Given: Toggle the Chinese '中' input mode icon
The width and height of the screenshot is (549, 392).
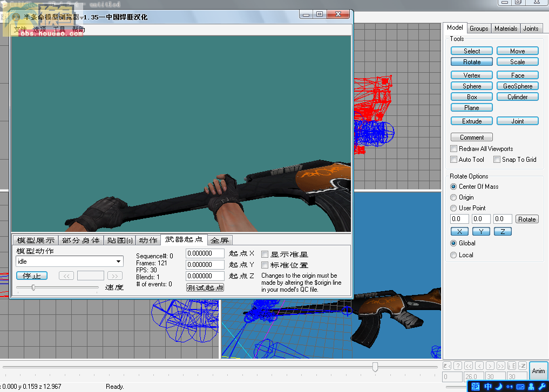Looking at the screenshot, I should [x=487, y=387].
